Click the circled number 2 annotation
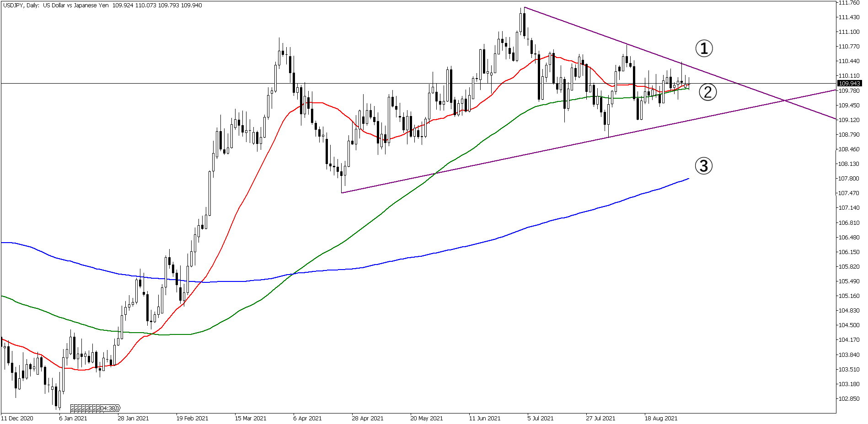The image size is (868, 424). coord(707,92)
